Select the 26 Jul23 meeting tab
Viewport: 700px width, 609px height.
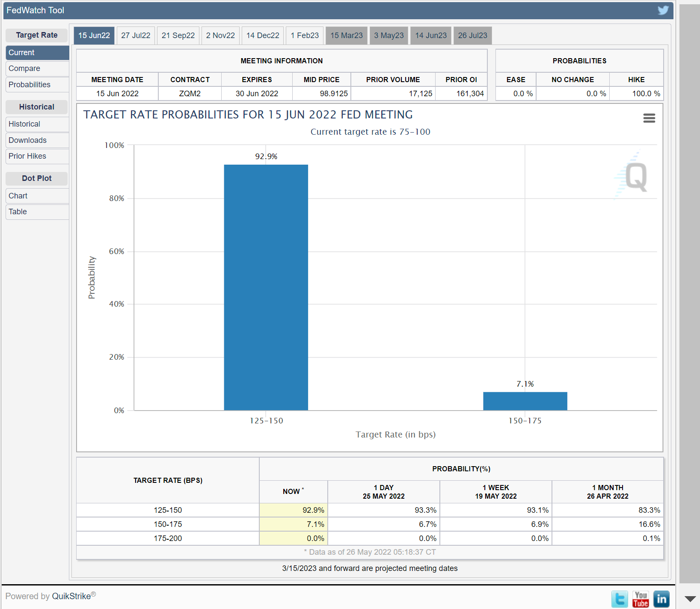(x=472, y=35)
